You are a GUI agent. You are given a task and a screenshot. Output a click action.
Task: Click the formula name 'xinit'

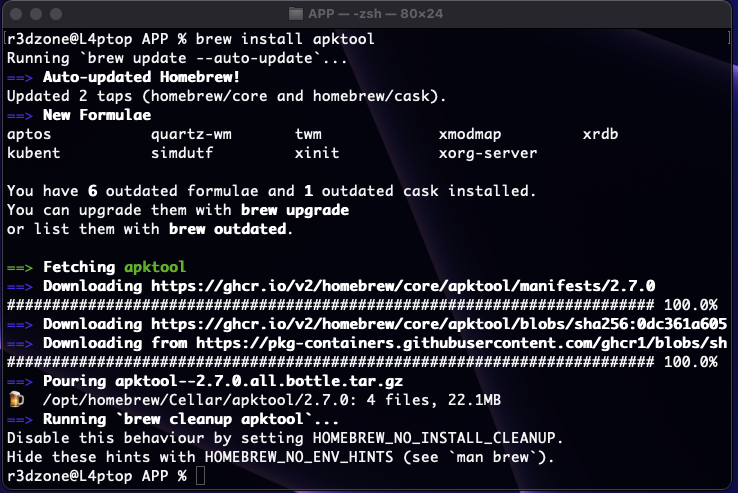point(317,153)
